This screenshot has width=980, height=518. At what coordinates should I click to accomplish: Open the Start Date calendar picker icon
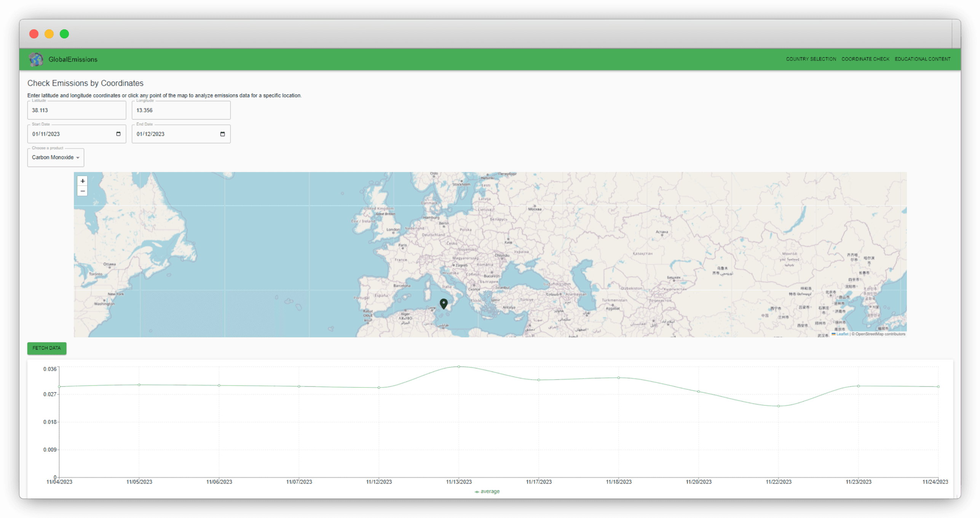[x=118, y=134]
